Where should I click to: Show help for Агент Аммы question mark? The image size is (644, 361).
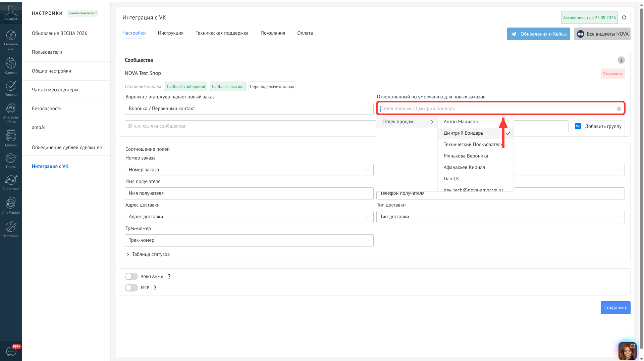click(x=169, y=277)
